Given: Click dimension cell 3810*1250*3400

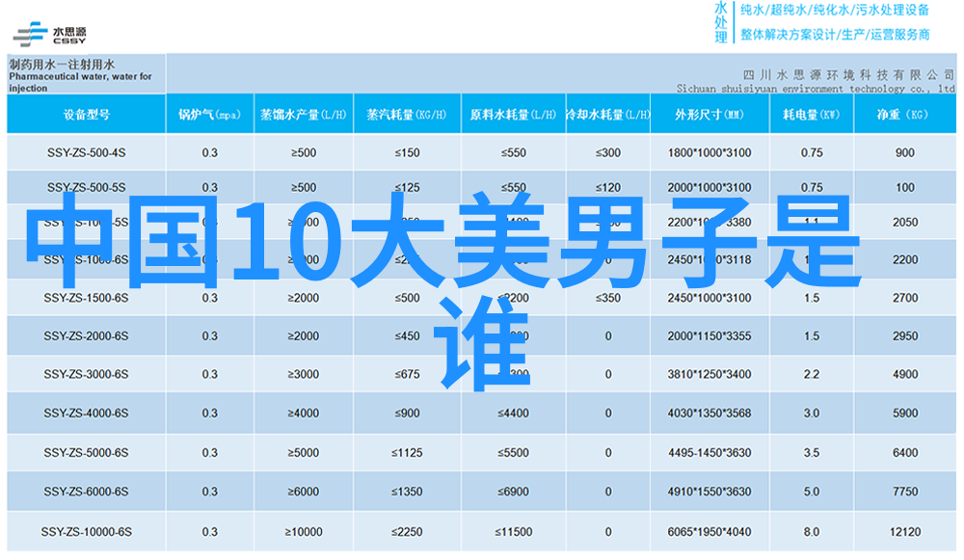Looking at the screenshot, I should coord(710,374).
